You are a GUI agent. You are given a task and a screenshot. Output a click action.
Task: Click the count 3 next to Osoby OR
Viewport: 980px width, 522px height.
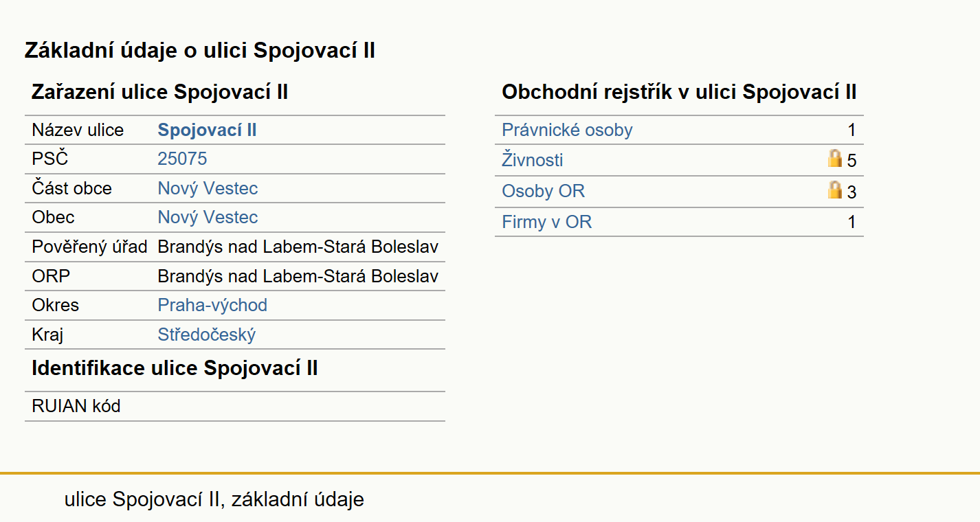point(852,192)
